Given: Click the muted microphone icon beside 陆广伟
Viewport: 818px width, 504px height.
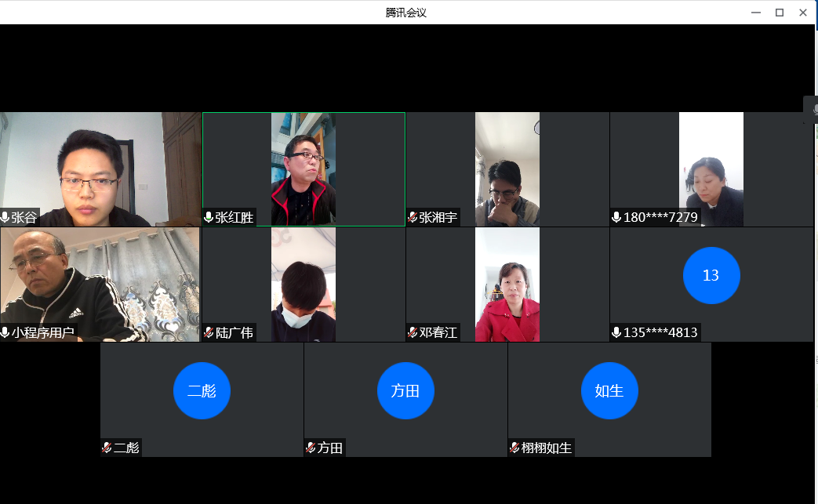Looking at the screenshot, I should pyautogui.click(x=209, y=332).
